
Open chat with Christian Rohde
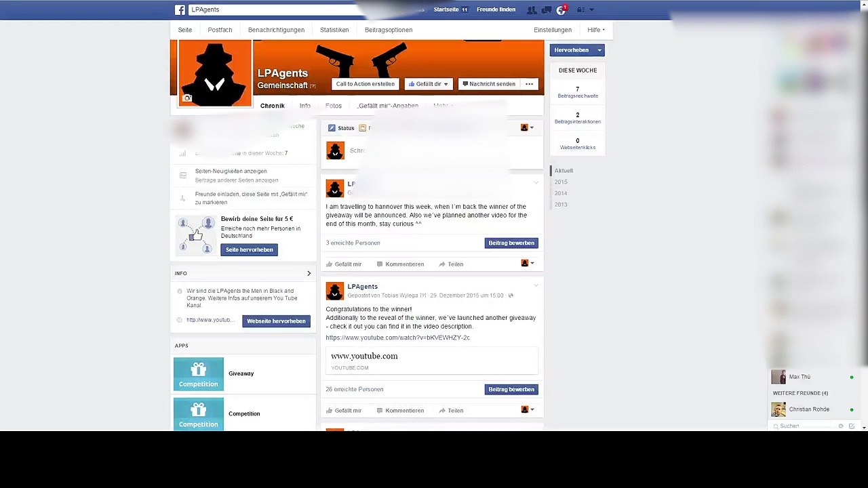[x=812, y=409]
